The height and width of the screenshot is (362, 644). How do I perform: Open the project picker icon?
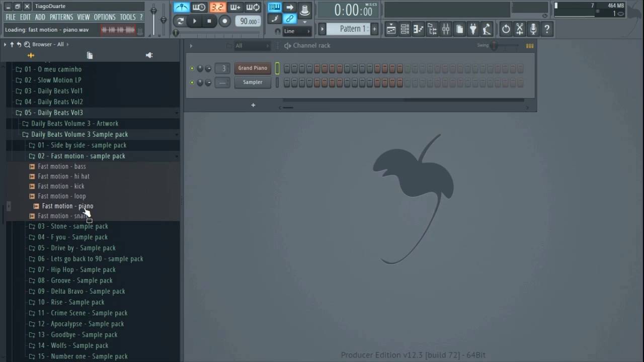pyautogui.click(x=459, y=29)
